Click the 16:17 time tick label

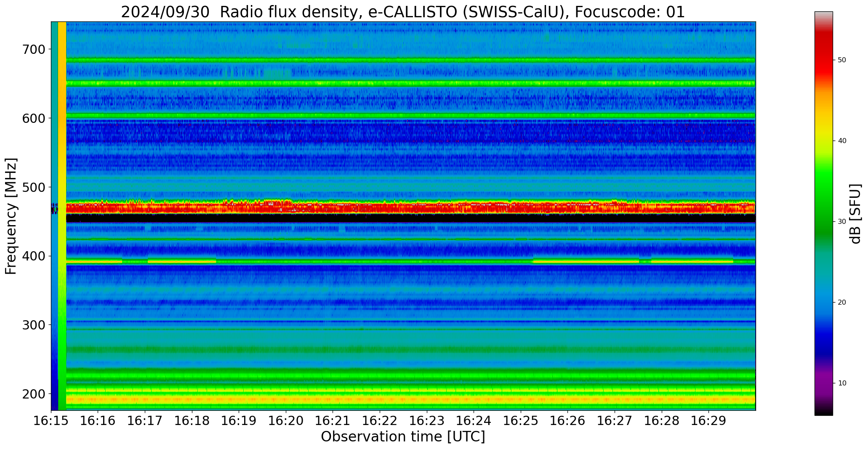(145, 420)
